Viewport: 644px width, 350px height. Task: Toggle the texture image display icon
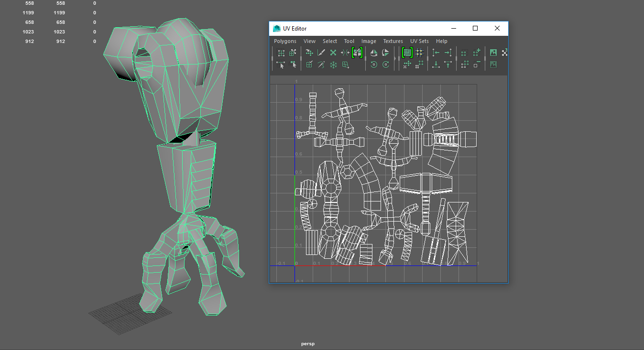pyautogui.click(x=493, y=53)
